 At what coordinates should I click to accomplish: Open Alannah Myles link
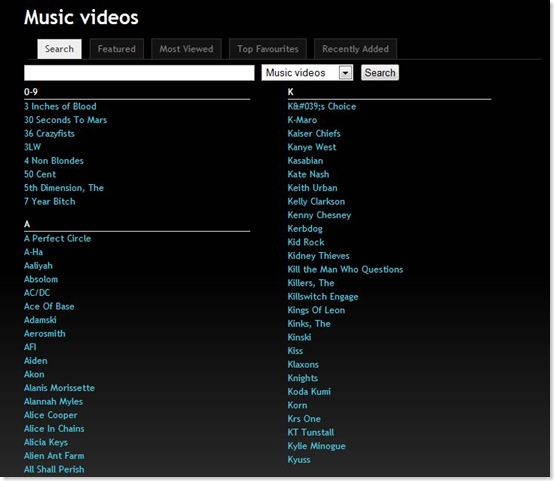click(x=53, y=401)
